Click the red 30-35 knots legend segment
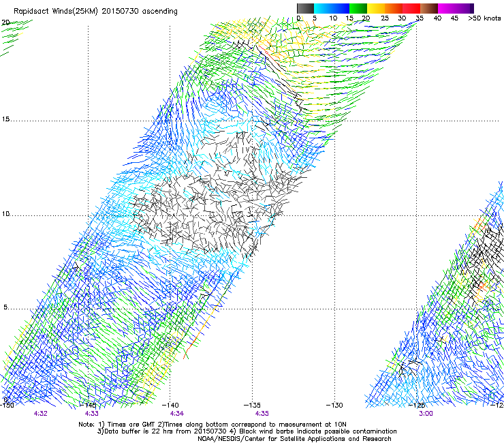504x443 pixels. (411, 8)
